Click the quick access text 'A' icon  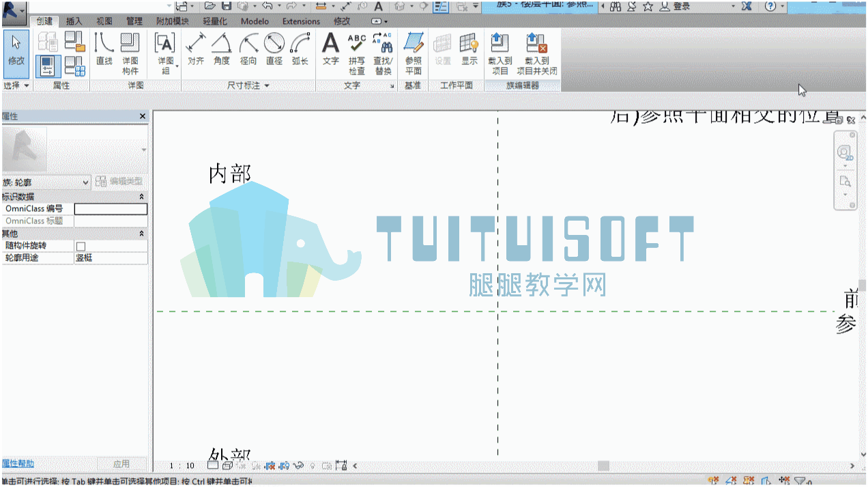coord(378,6)
